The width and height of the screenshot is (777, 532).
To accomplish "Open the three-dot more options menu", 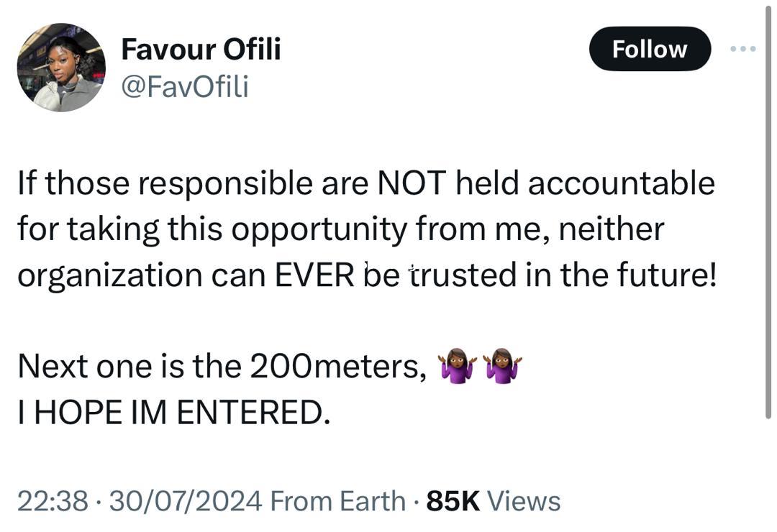I will 742,49.
